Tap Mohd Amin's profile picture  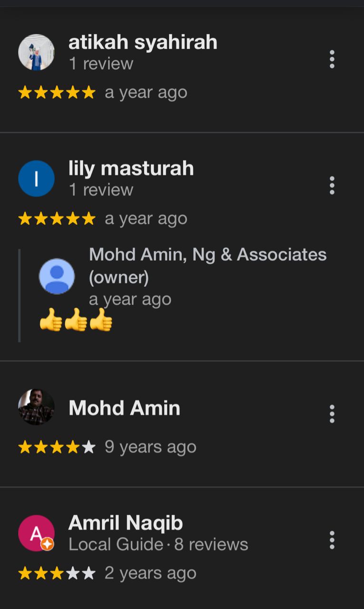pos(36,407)
